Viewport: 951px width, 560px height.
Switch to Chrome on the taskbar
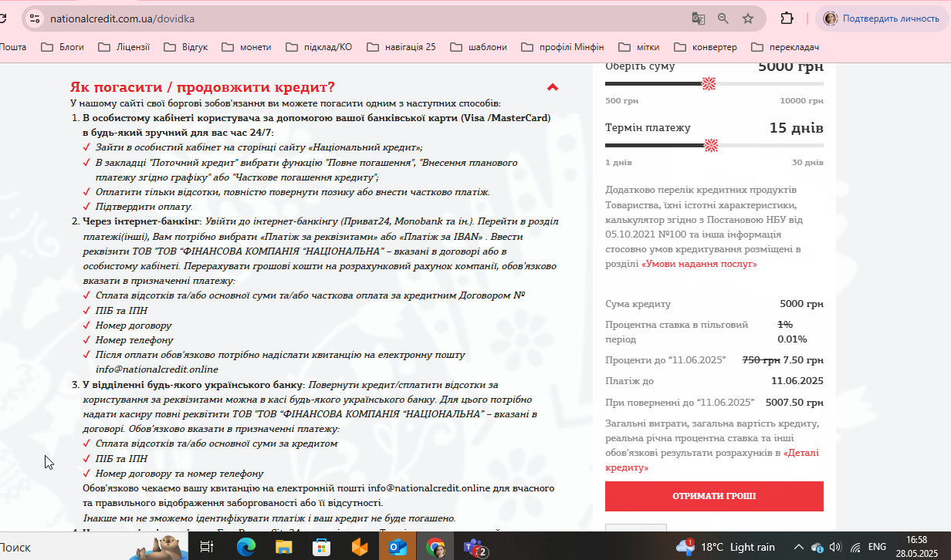point(436,547)
